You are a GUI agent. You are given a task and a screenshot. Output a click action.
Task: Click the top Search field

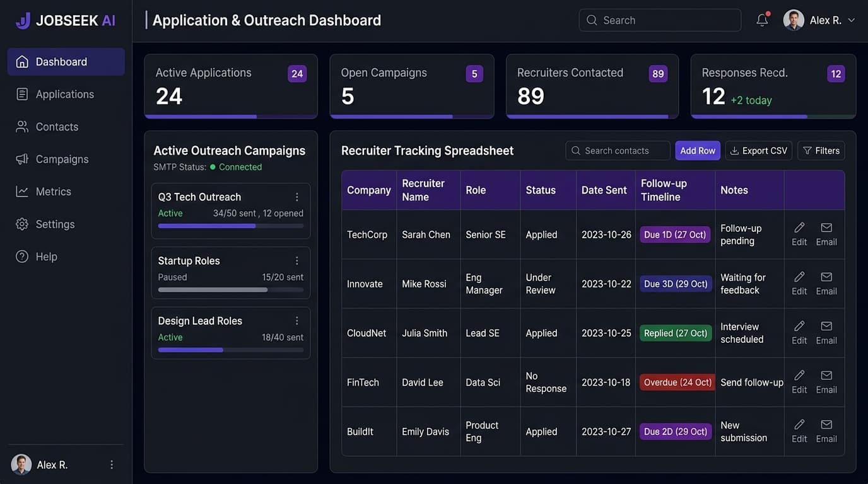click(x=660, y=20)
